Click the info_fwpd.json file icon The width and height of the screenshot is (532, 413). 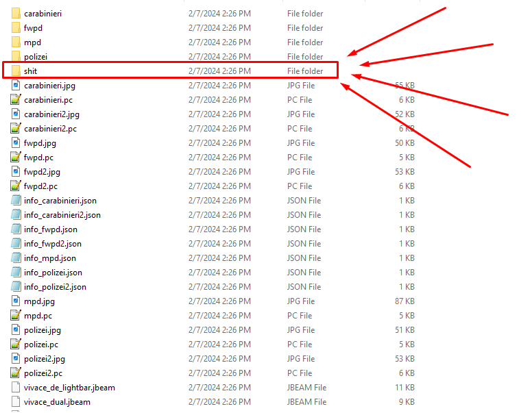pos(16,229)
